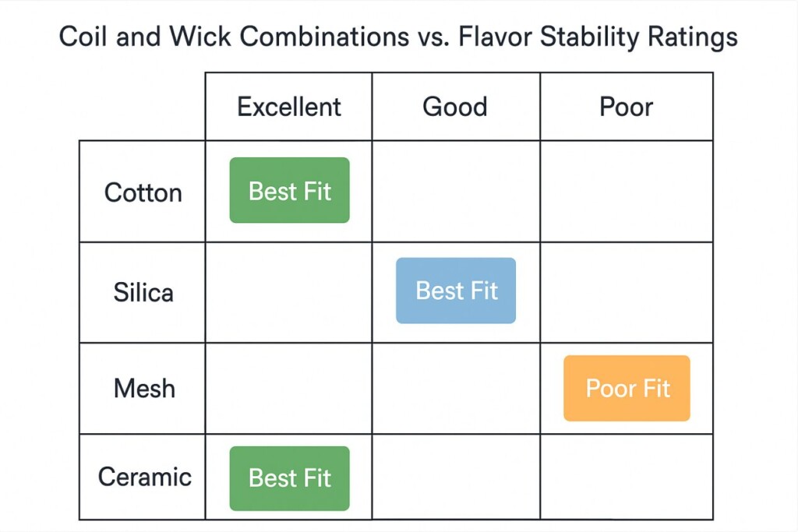Click the empty Cotton and Good cell
The height and width of the screenshot is (532, 798).
(x=456, y=192)
